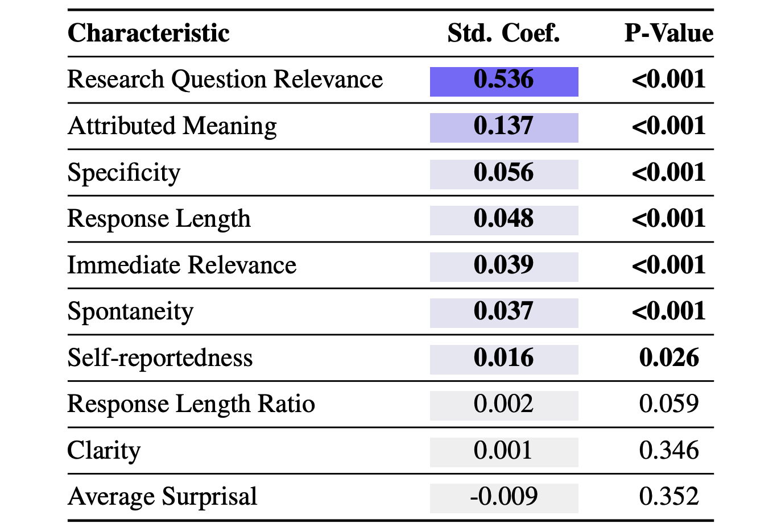Click the Response Length row label
777x532 pixels.
[159, 219]
